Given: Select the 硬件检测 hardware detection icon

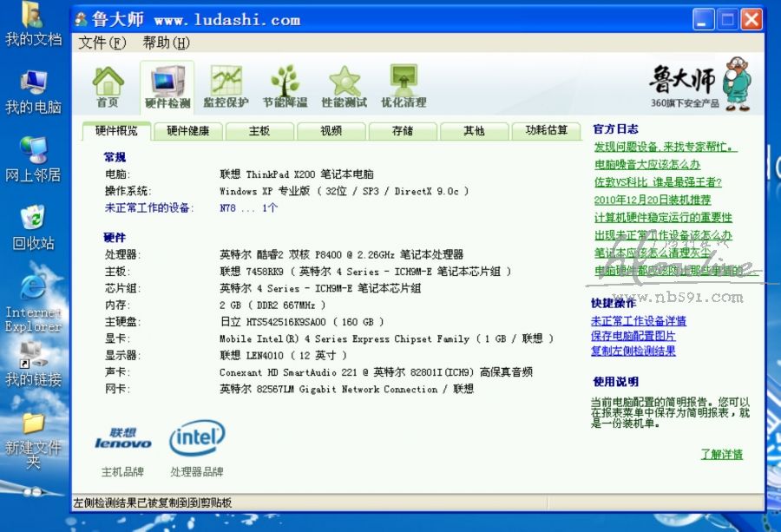Looking at the screenshot, I should point(167,87).
